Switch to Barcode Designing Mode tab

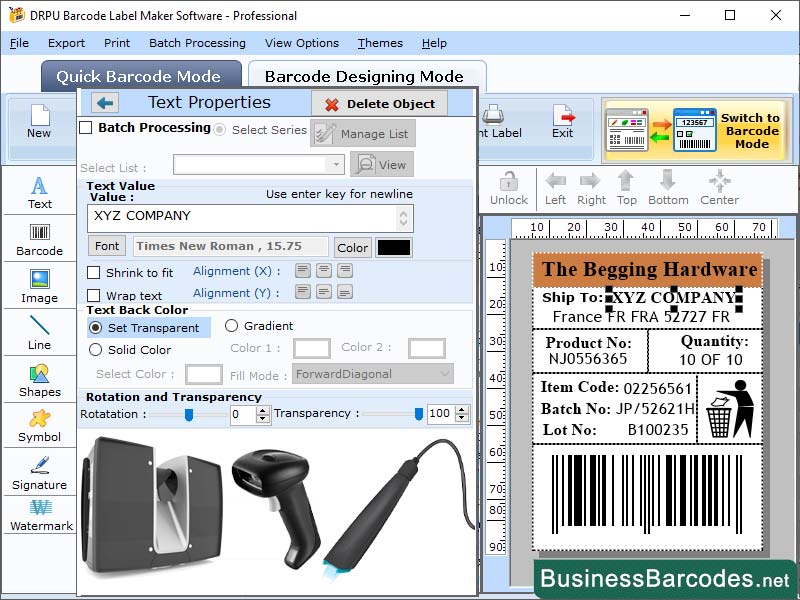pos(367,76)
